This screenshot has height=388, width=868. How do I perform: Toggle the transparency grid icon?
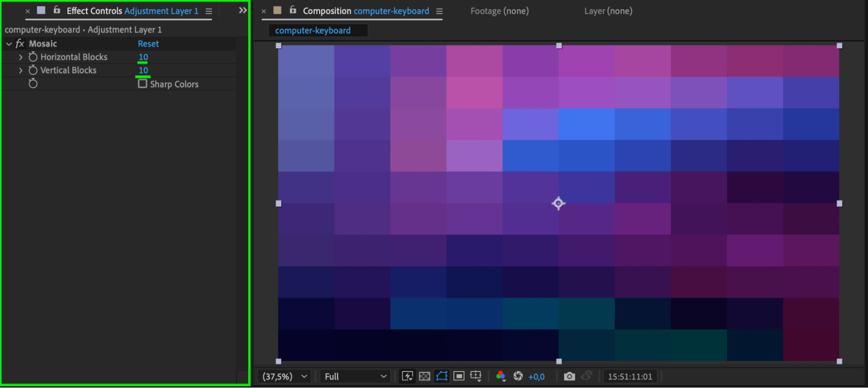pyautogui.click(x=425, y=376)
